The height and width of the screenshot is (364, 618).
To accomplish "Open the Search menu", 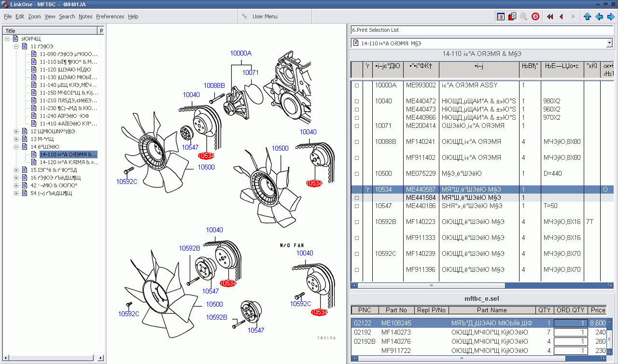I will click(x=67, y=16).
